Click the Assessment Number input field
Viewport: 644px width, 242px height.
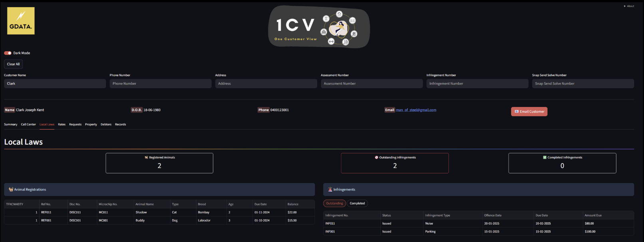tap(372, 83)
